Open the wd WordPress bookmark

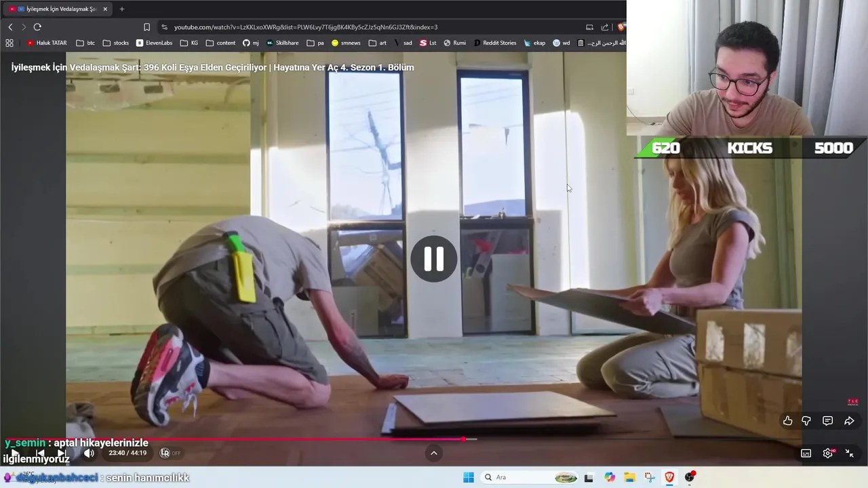click(x=561, y=43)
